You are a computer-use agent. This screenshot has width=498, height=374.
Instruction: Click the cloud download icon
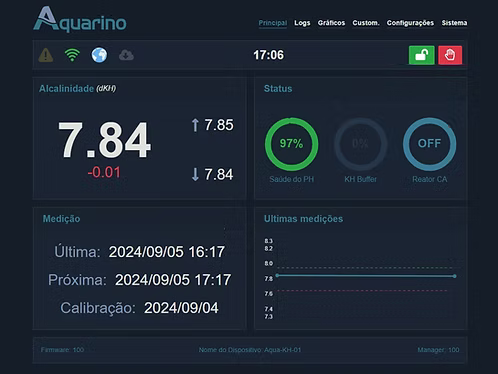coord(126,55)
